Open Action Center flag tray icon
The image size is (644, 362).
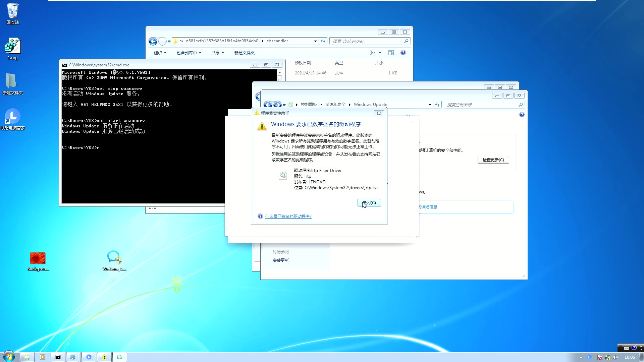pos(599,357)
